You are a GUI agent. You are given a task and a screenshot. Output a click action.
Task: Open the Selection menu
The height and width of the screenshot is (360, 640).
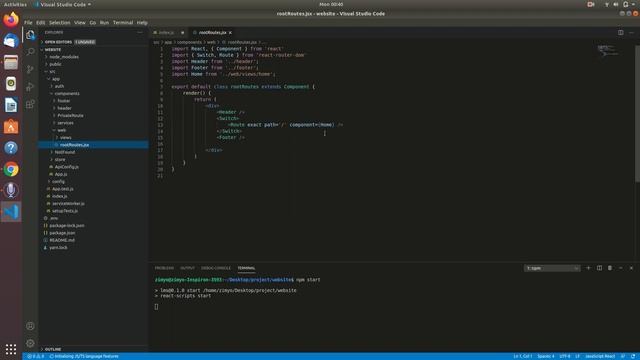[x=60, y=22]
